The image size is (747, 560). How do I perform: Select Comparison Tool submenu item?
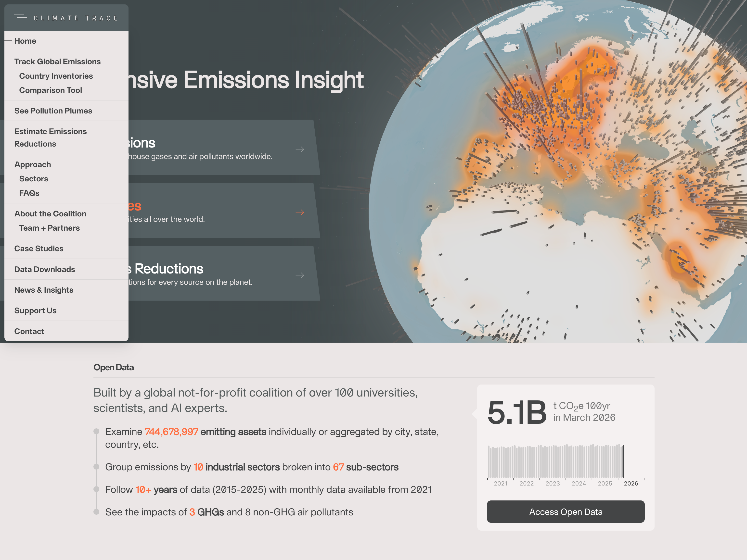point(51,90)
